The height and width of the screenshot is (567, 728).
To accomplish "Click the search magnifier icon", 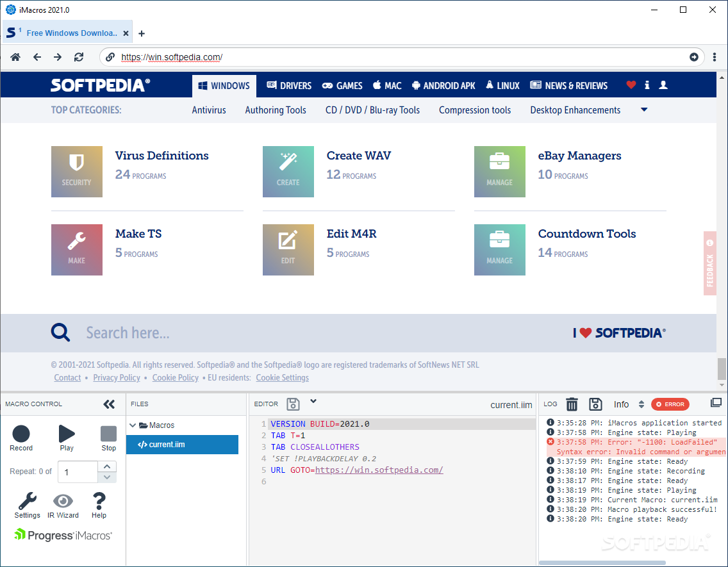I will click(60, 333).
